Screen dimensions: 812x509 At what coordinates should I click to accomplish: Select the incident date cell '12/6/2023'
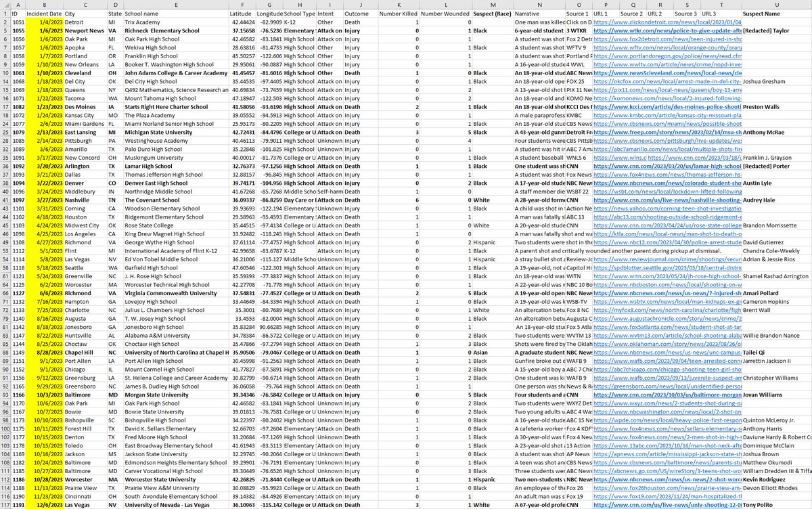tap(44, 504)
